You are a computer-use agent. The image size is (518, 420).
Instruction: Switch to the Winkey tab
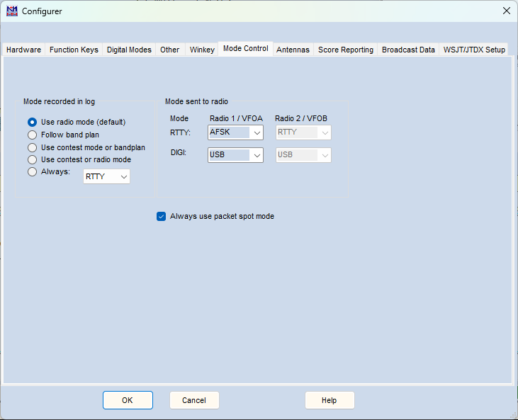tap(202, 50)
